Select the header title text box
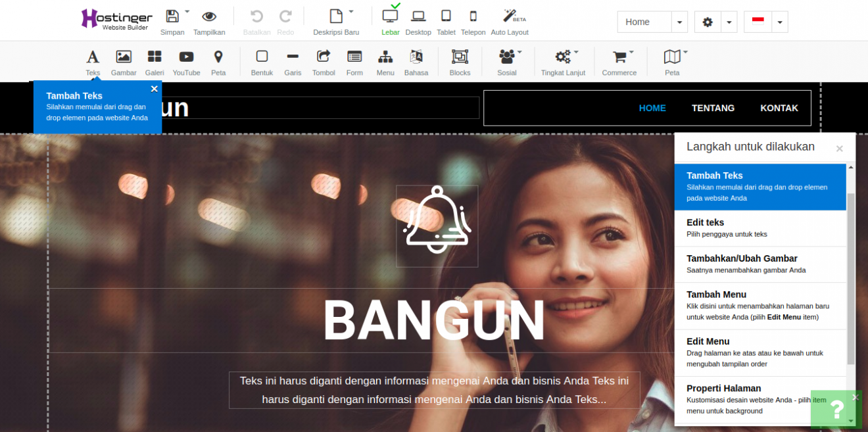Screen dimensions: 868x432 coord(320,108)
